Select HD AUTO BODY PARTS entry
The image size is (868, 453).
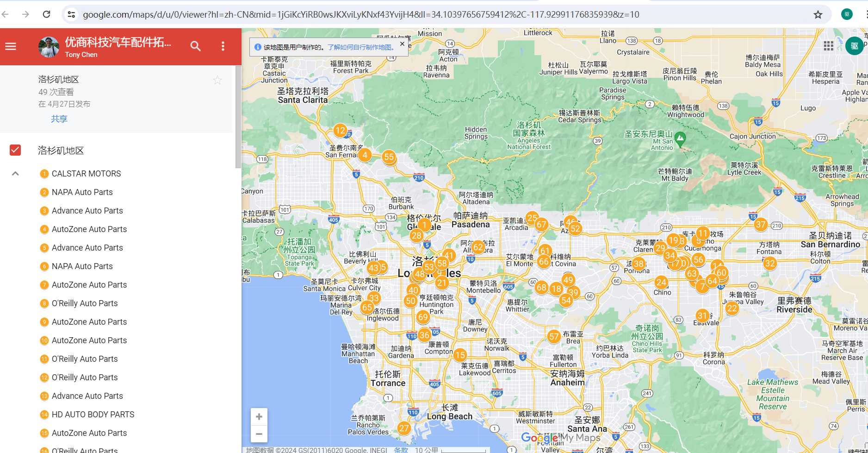93,415
